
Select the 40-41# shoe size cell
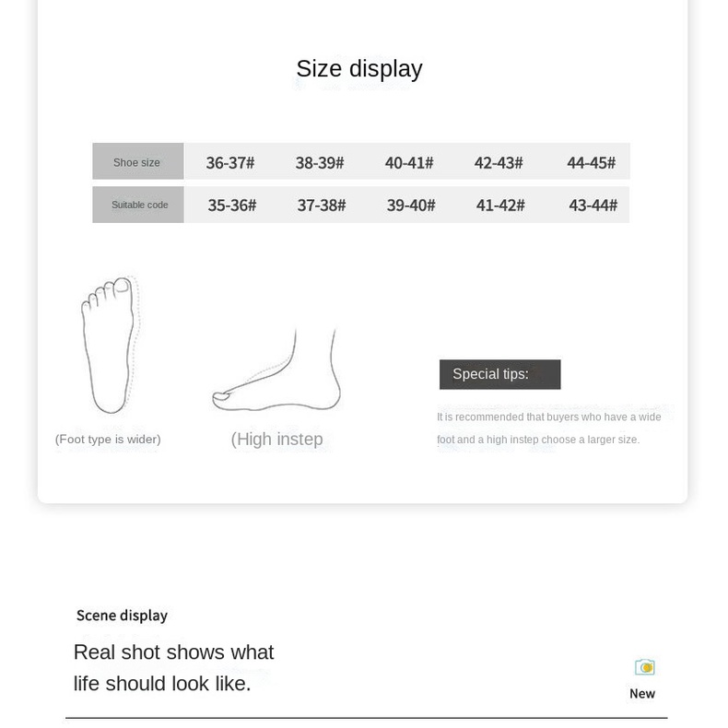pyautogui.click(x=409, y=163)
